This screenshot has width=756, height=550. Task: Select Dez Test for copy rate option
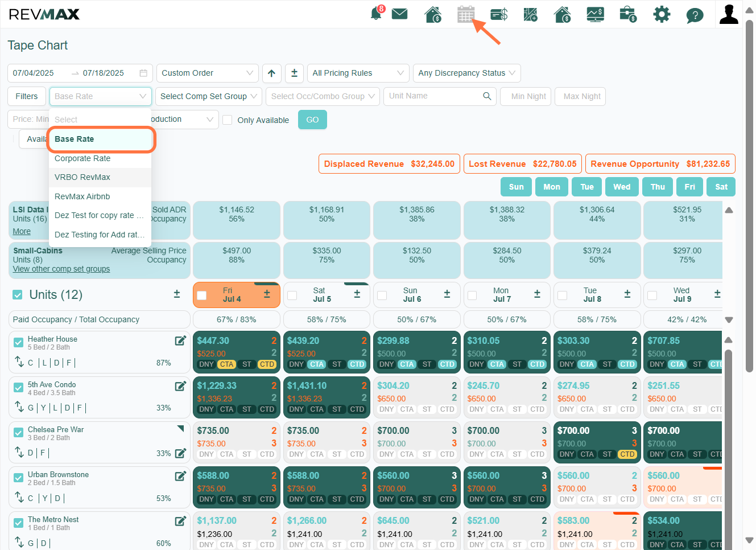(100, 215)
